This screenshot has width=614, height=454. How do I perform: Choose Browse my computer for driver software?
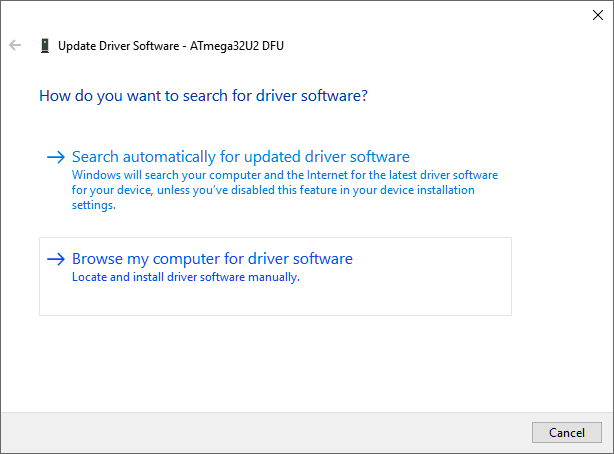point(275,276)
